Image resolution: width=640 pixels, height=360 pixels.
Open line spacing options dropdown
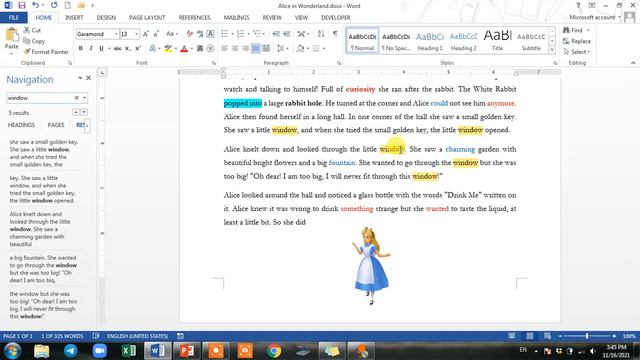coord(281,49)
